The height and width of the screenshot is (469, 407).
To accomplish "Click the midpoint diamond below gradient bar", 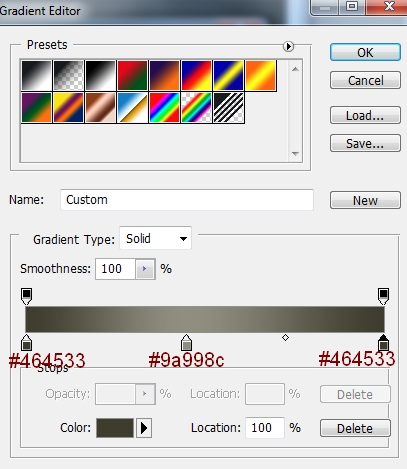I will tap(285, 338).
